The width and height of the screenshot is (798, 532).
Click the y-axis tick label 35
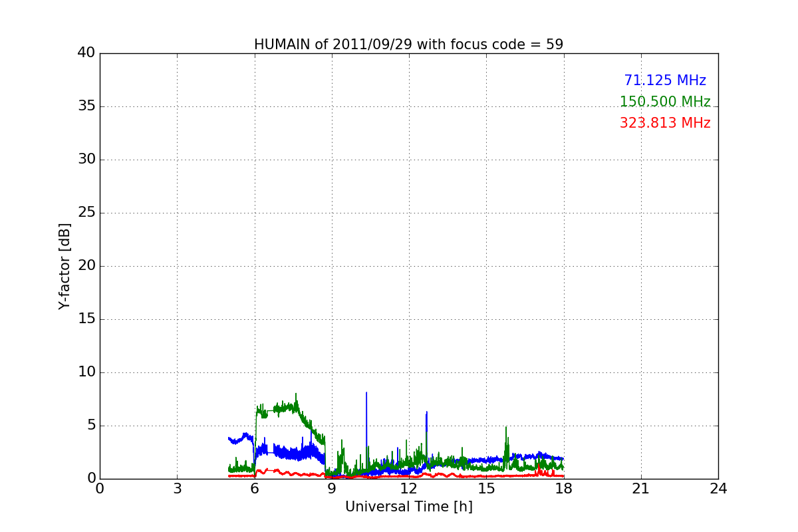point(86,106)
